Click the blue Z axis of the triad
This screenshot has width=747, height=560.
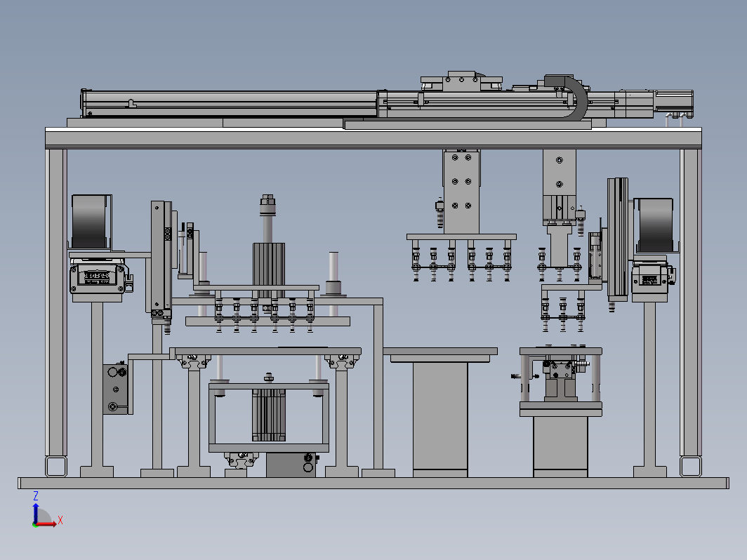pos(35,512)
